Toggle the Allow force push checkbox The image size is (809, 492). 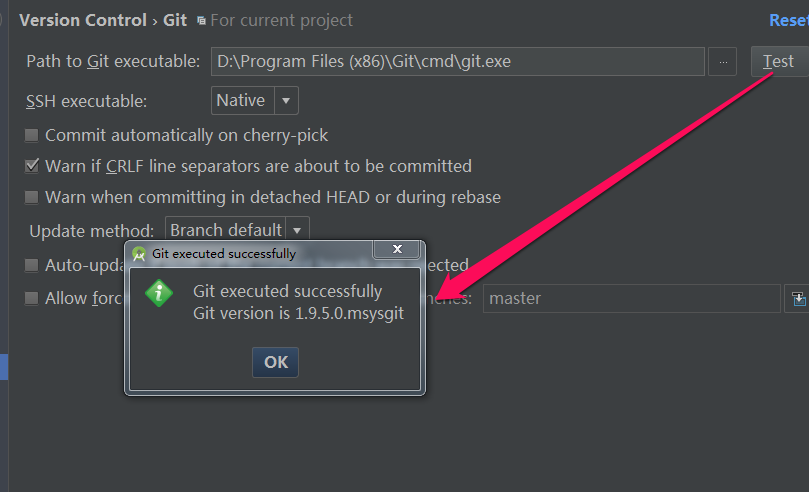pyautogui.click(x=31, y=298)
